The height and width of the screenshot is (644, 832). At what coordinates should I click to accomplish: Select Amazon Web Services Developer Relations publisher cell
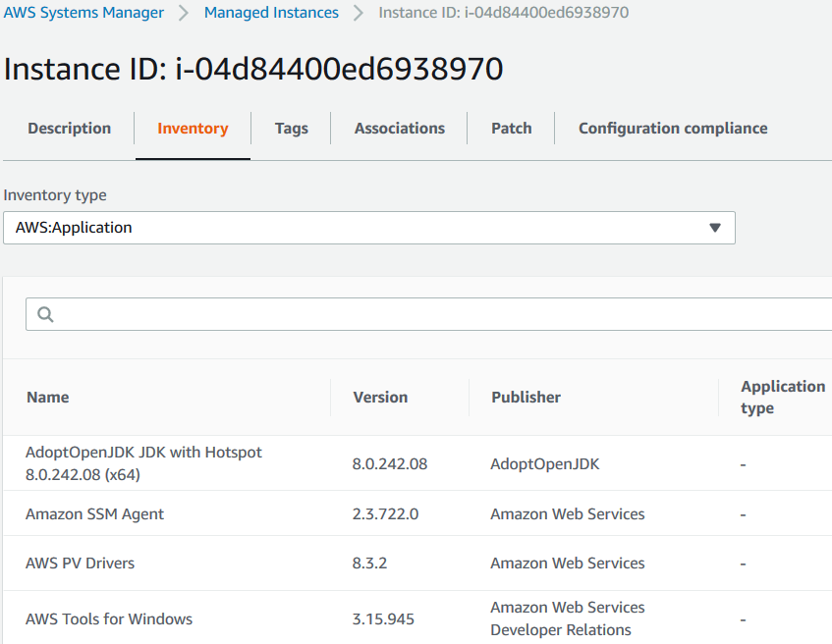click(568, 618)
